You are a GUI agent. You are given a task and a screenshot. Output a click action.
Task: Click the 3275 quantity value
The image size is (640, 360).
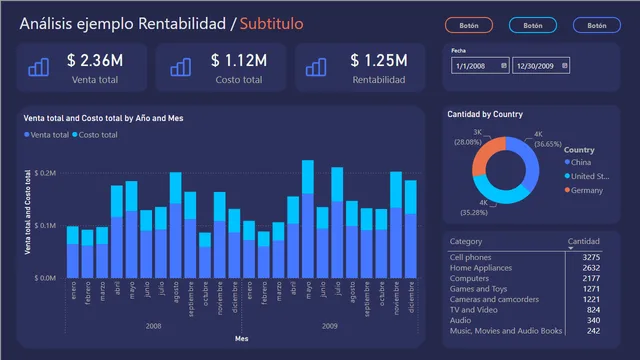pyautogui.click(x=591, y=257)
